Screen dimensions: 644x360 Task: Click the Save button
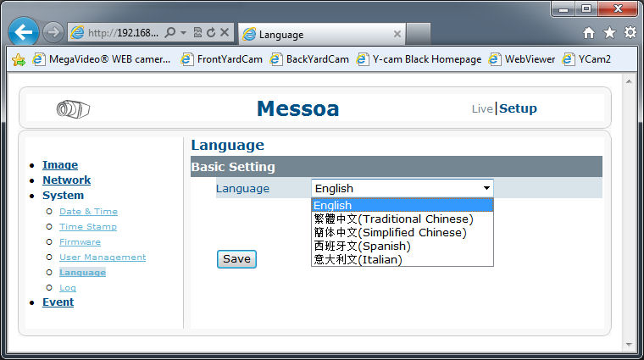pos(236,259)
